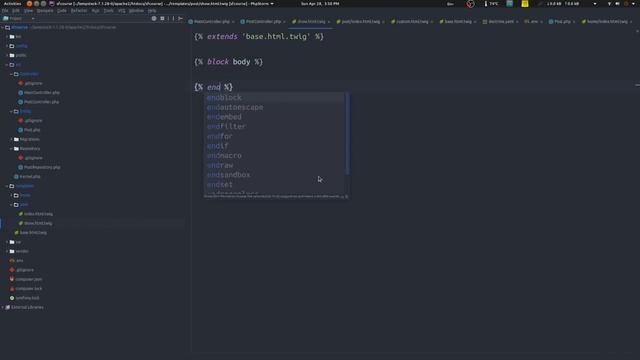Choose endembed completion suggestion
Screen dimensions: 640x360
click(x=274, y=117)
